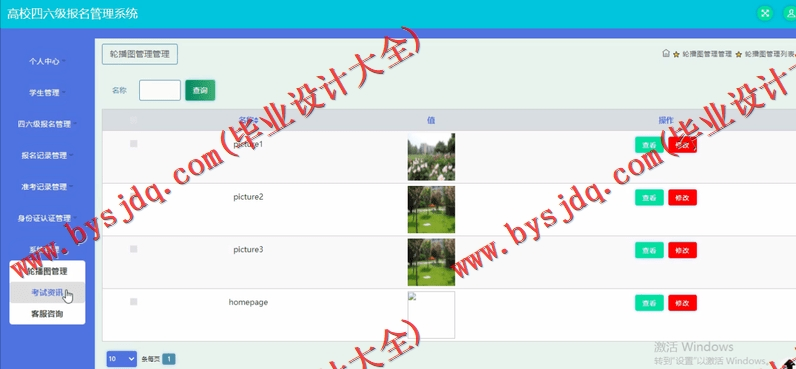The width and height of the screenshot is (796, 369).
Task: Expand the 报名记录管理 sidebar menu
Action: [x=47, y=155]
